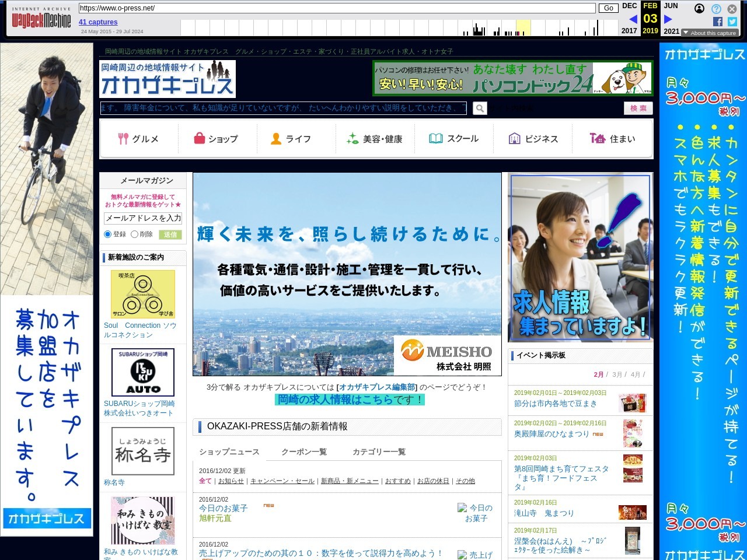Click the left 加盟店募集 banner
This screenshot has height=560, width=747.
point(47,289)
